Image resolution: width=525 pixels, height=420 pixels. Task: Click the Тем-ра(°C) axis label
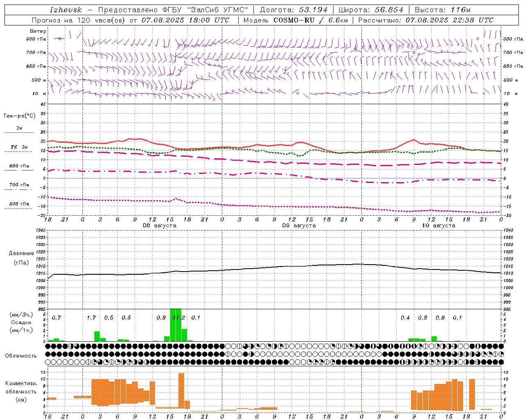pyautogui.click(x=19, y=116)
